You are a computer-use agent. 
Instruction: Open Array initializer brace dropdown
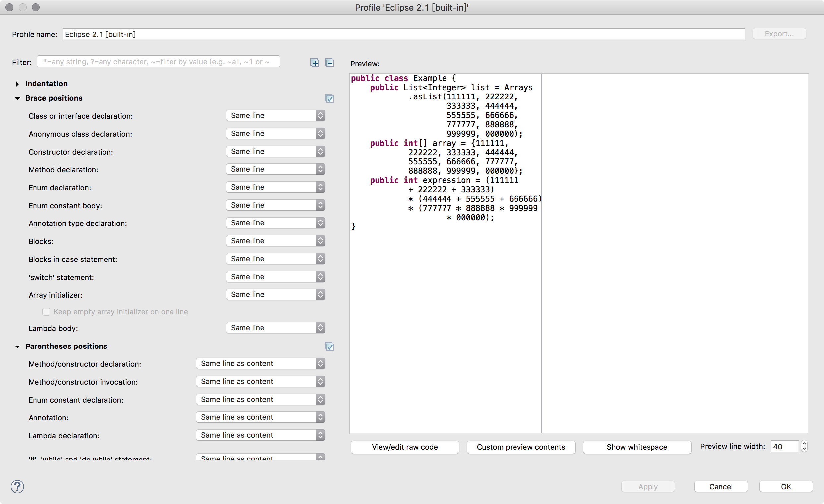tap(276, 294)
